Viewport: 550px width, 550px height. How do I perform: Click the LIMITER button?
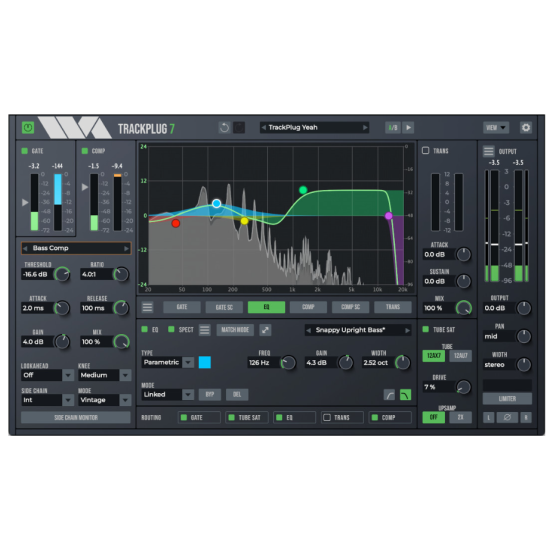click(x=507, y=399)
